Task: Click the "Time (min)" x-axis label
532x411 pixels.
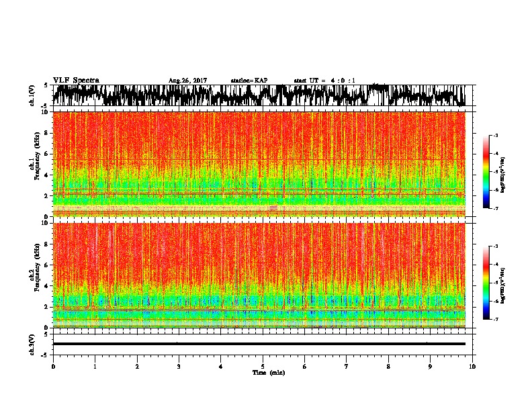Action: 269,373
